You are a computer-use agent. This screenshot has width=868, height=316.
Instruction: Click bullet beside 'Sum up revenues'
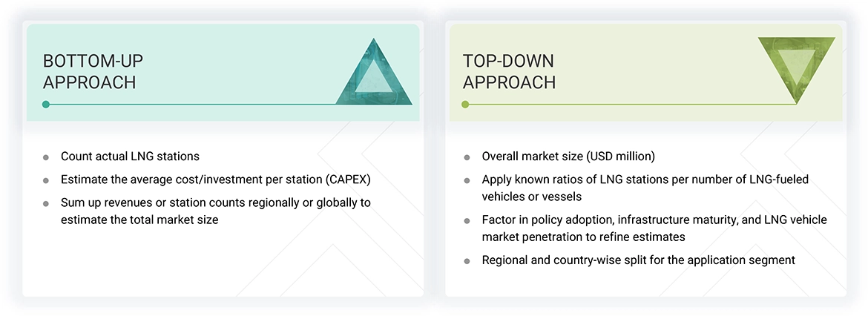[46, 203]
